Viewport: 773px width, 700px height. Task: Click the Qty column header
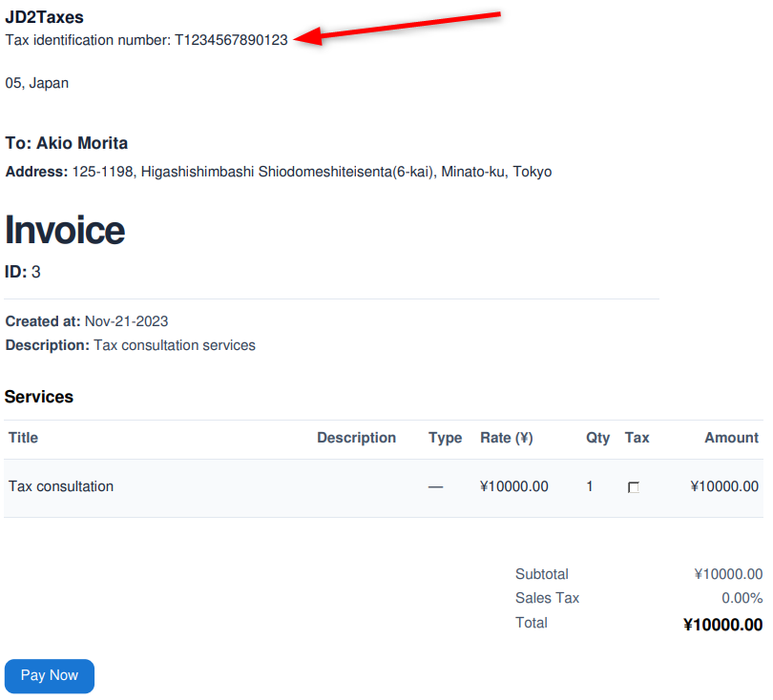tap(597, 438)
